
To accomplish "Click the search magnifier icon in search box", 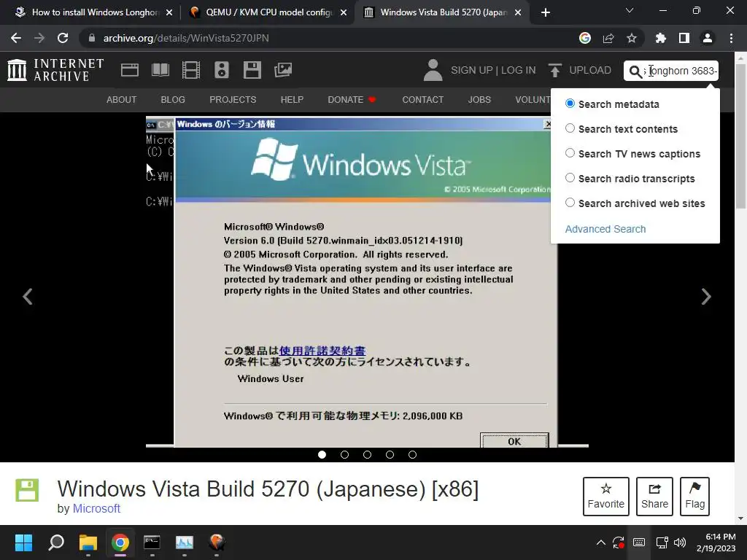I will coord(635,71).
